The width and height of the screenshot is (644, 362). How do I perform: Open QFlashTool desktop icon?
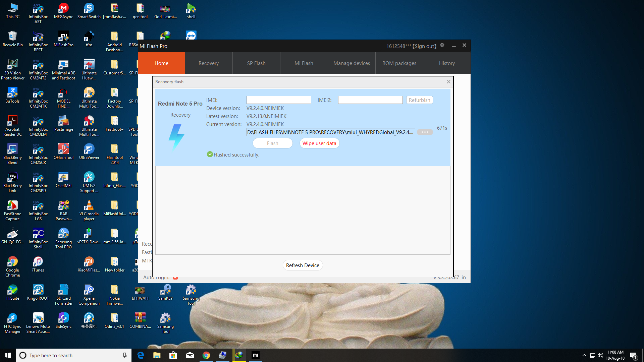(63, 152)
